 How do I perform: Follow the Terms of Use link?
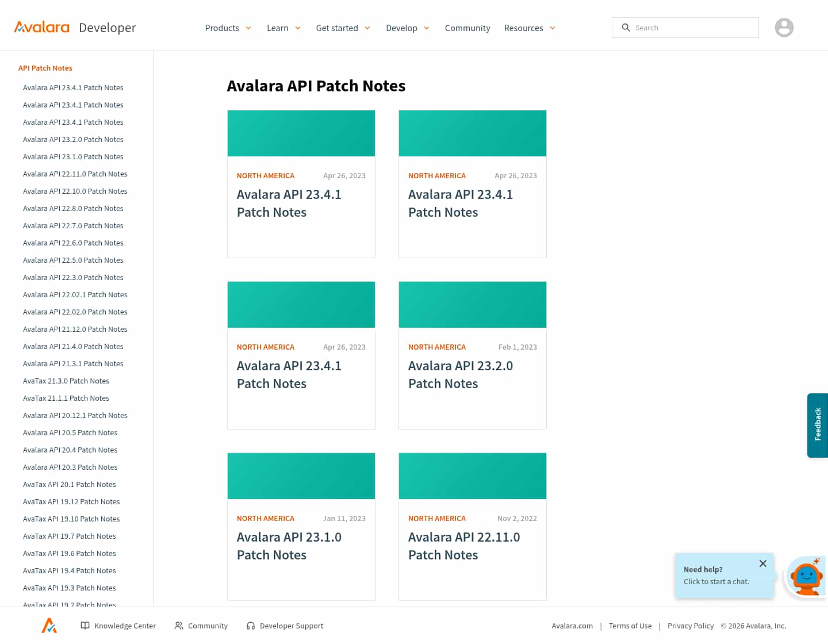coord(630,626)
